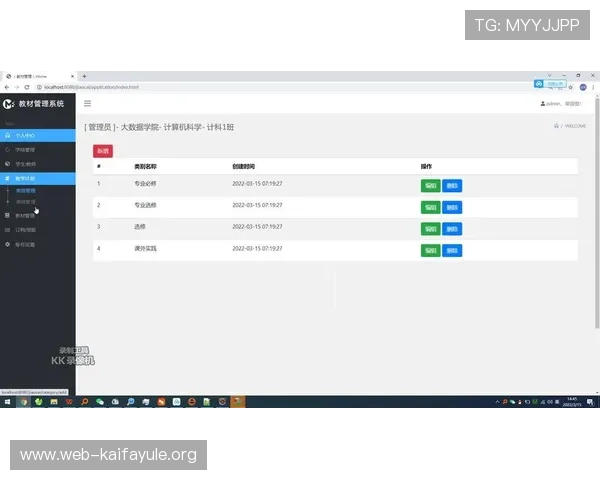Click green edit button for 课外实践

[430, 251]
